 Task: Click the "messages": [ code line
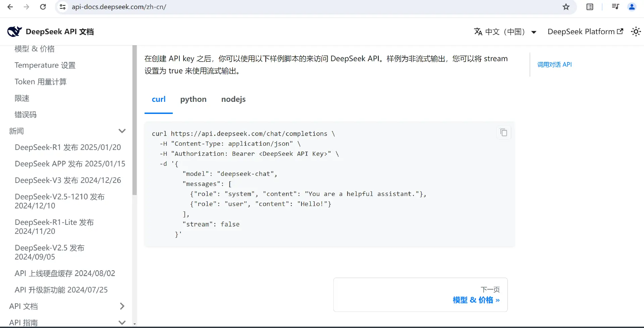[x=207, y=184]
